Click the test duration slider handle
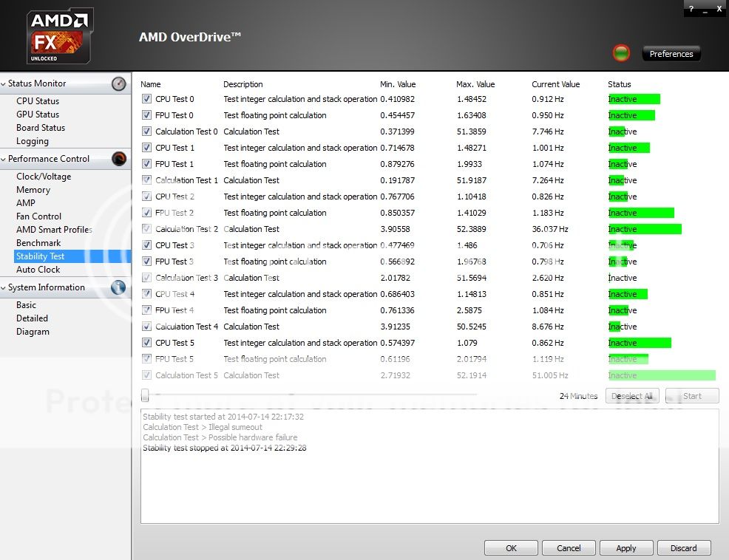729x560 pixels. 145,396
